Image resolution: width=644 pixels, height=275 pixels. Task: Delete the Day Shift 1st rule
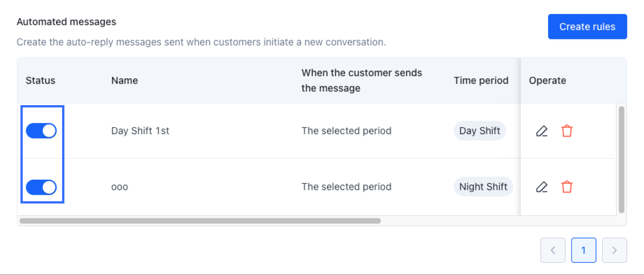click(x=567, y=131)
